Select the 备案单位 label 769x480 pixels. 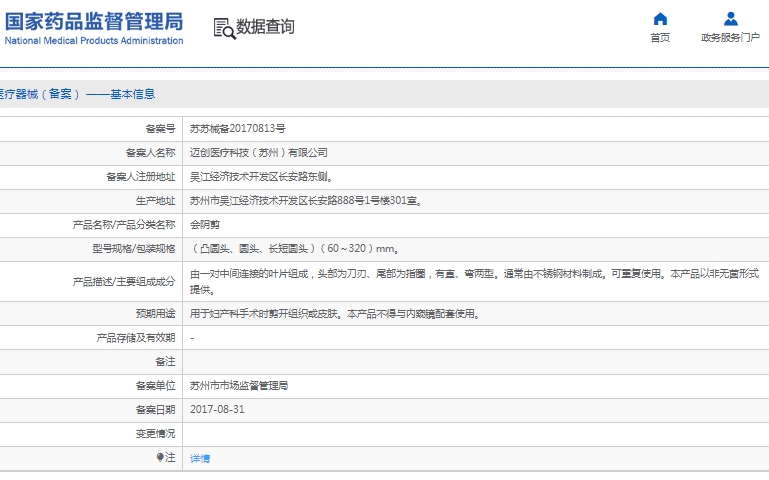pyautogui.click(x=155, y=385)
